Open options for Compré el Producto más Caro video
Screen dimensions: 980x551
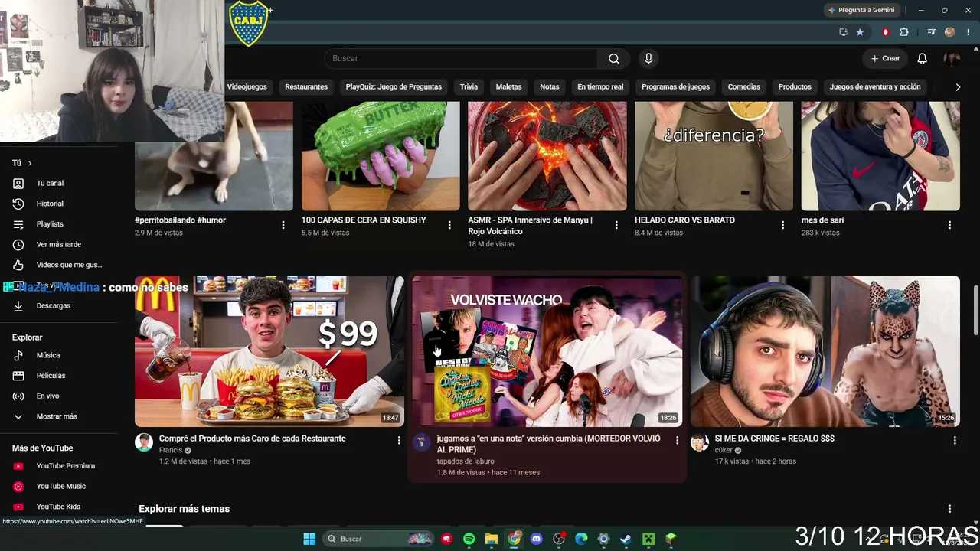click(398, 440)
